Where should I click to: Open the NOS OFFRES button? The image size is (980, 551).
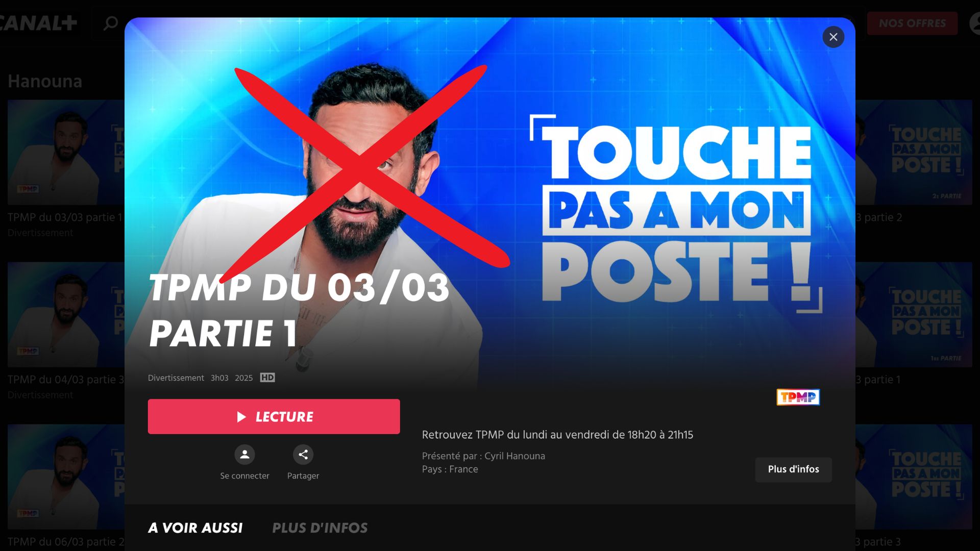click(912, 23)
